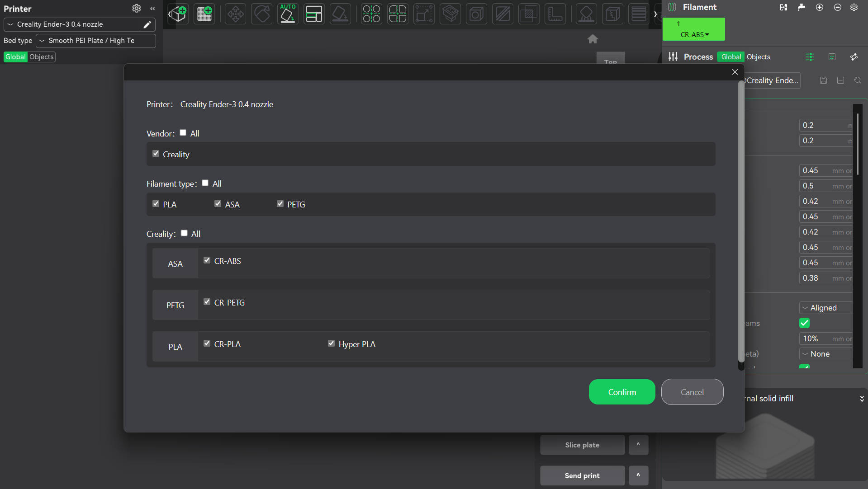
Task: Open the None dropdown in Process panel
Action: [x=826, y=354]
